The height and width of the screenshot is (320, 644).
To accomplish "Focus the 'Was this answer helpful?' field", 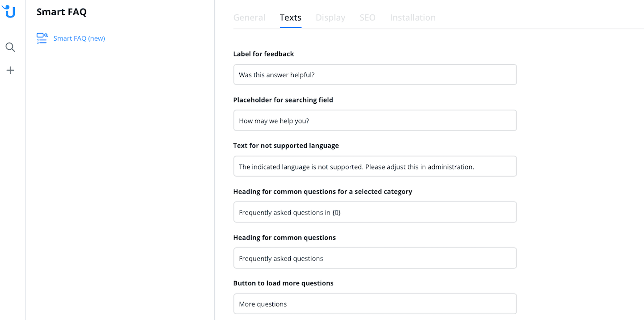I will [x=375, y=75].
